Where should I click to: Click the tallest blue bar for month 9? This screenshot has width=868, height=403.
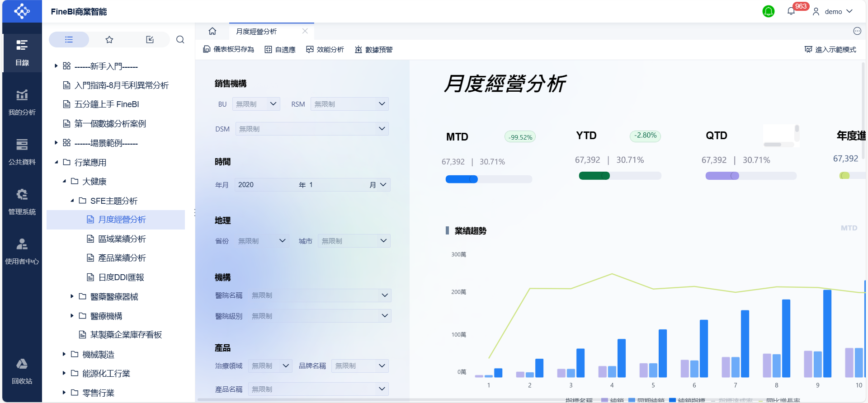[827, 333]
